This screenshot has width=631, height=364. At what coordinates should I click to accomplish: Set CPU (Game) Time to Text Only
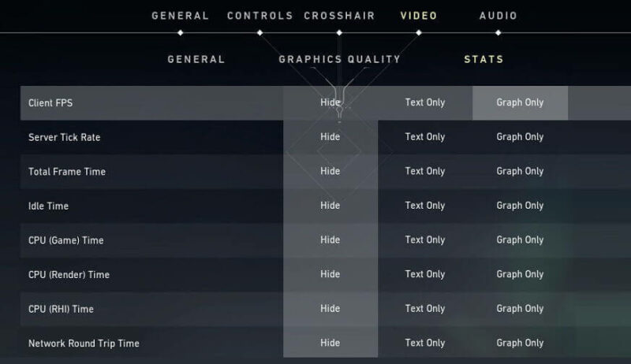point(425,240)
